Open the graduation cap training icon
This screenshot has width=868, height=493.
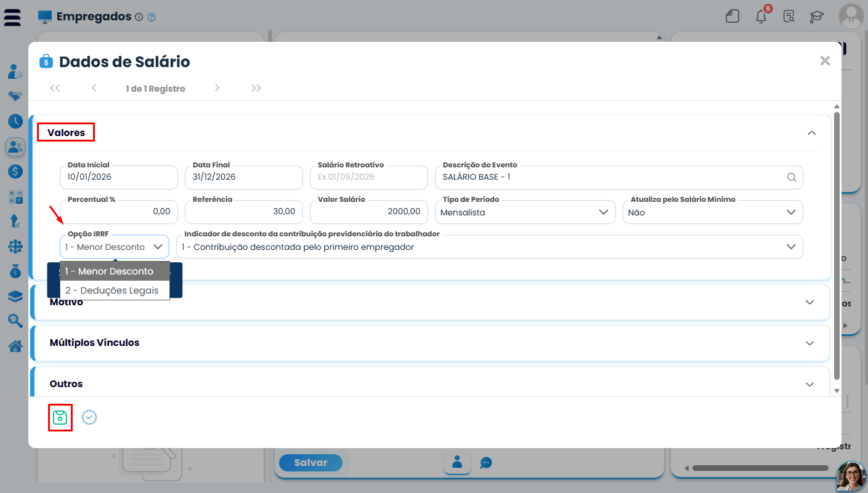point(817,17)
